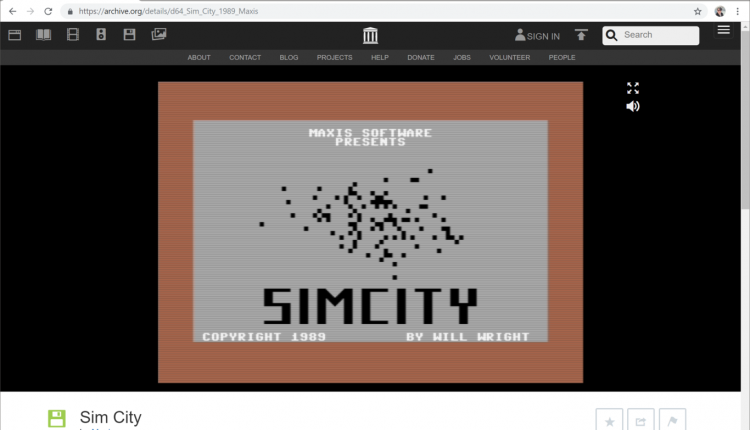Open the Video (film) section icon
The image size is (750, 430).
(x=73, y=35)
